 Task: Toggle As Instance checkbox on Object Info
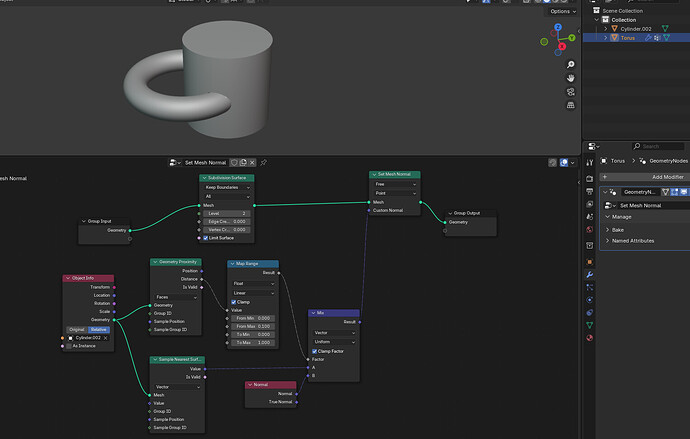[69, 346]
